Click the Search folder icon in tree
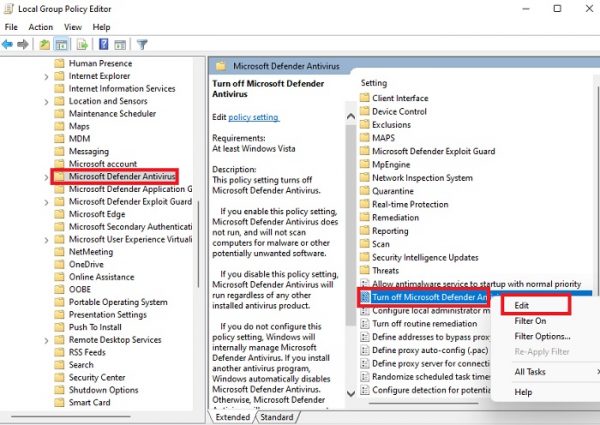Screen dimensions: 600x425 59,365
